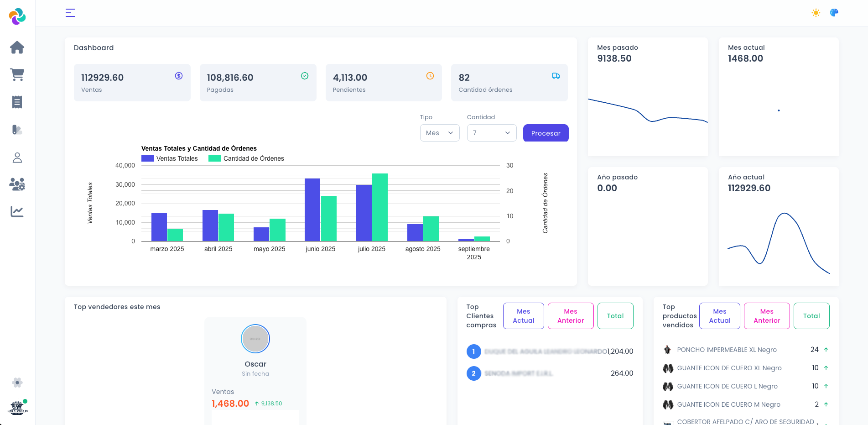
Task: Expand the Cantidad dropdown showing 7
Action: tap(491, 133)
